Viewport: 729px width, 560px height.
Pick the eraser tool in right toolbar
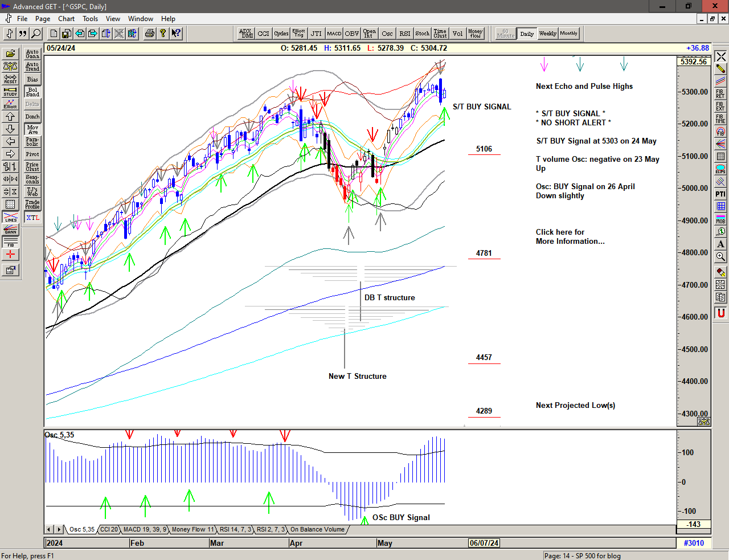[720, 272]
